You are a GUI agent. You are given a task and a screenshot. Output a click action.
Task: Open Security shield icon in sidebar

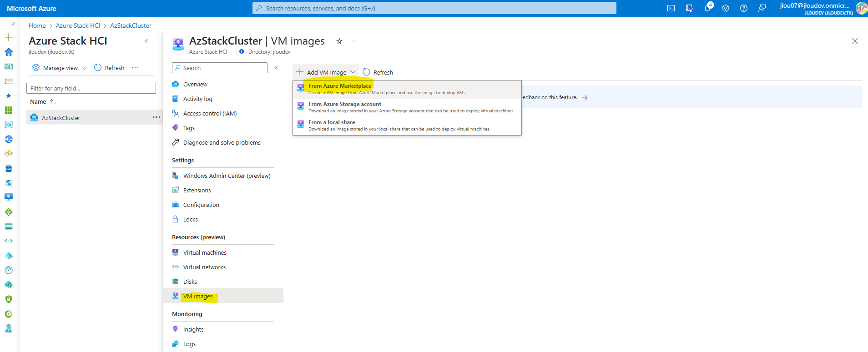click(9, 299)
